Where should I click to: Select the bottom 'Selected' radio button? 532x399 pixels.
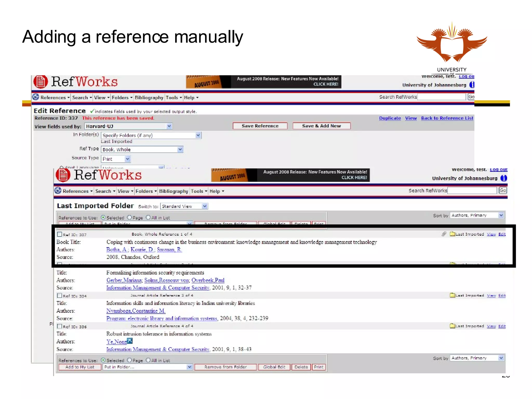(x=103, y=360)
